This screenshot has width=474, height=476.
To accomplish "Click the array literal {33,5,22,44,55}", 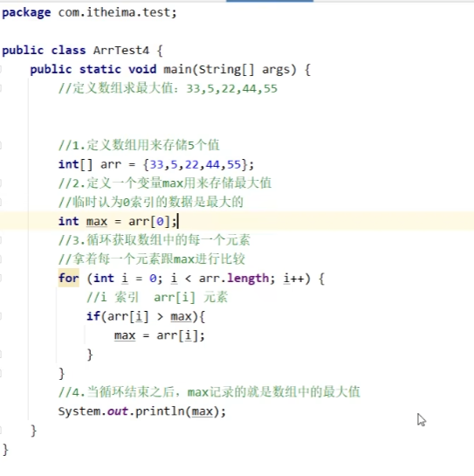I will click(196, 164).
